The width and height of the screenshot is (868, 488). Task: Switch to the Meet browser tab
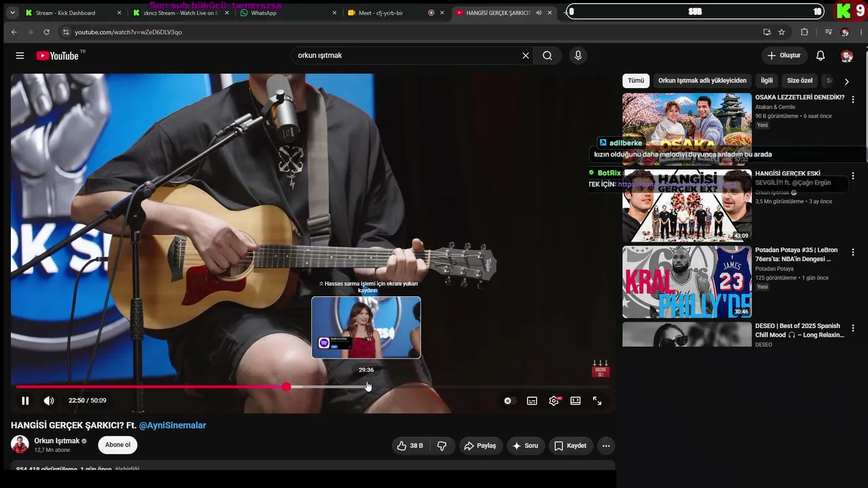[x=396, y=13]
